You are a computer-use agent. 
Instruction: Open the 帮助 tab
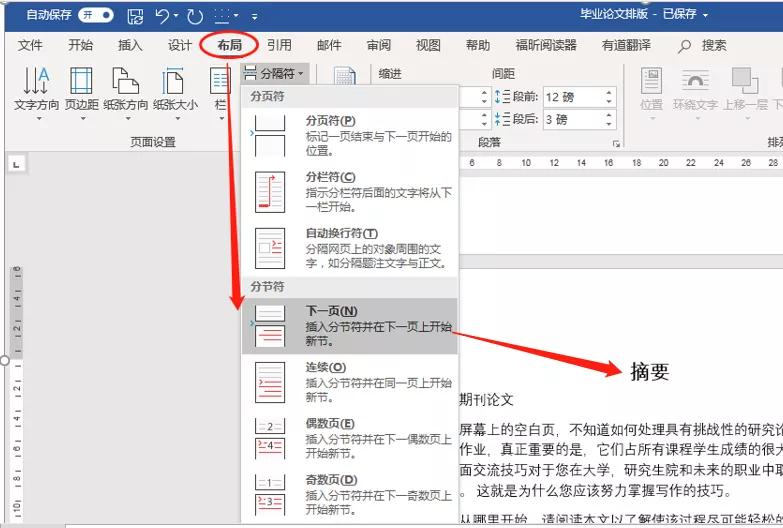point(478,45)
